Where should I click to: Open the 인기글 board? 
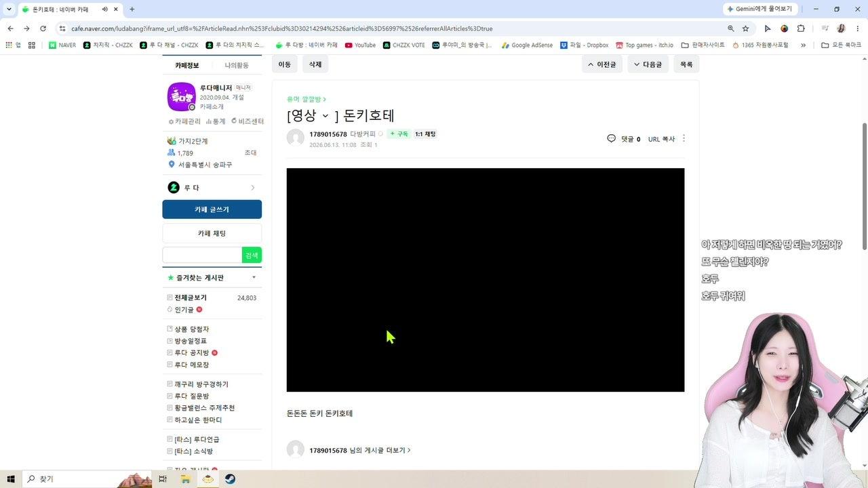point(184,310)
